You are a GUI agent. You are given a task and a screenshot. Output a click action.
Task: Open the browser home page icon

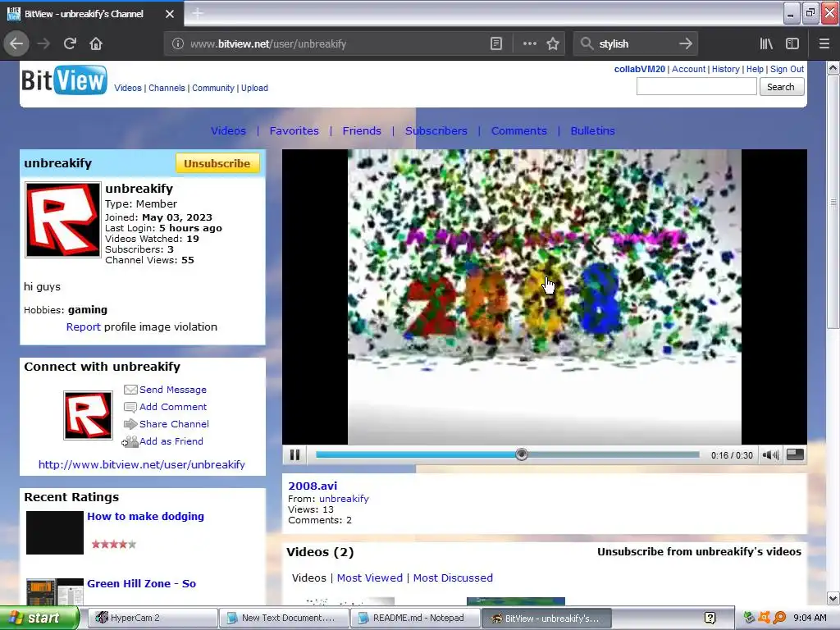tap(96, 44)
